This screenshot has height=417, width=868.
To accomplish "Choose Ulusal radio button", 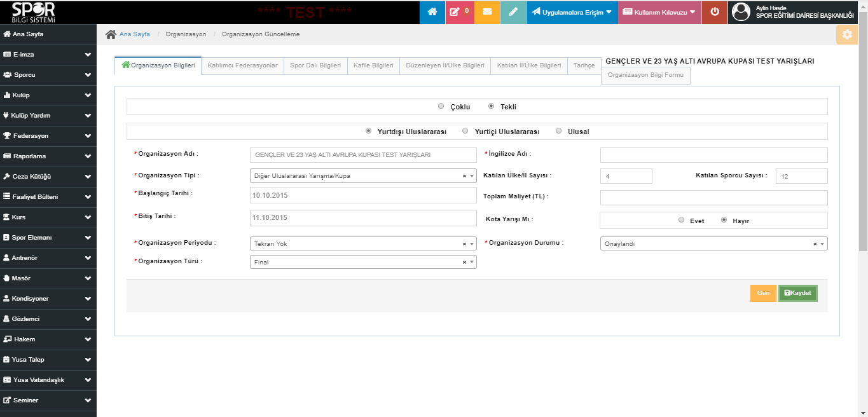I will tap(559, 131).
